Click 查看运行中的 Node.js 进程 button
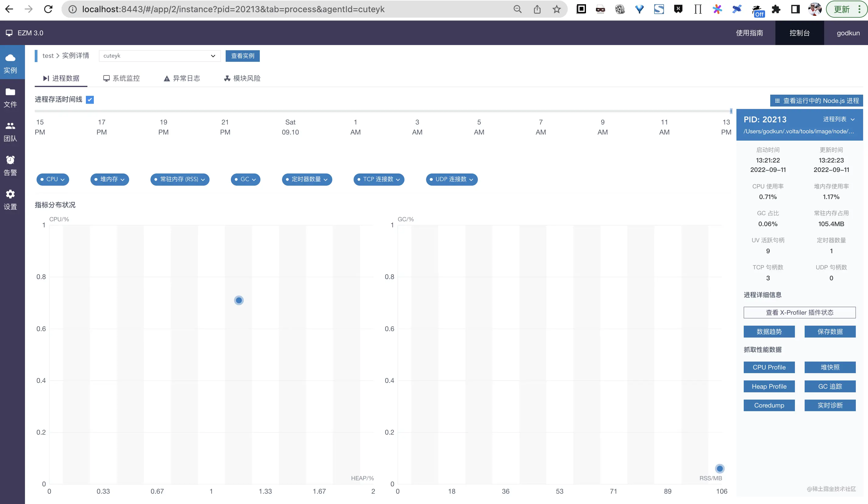 pos(816,100)
